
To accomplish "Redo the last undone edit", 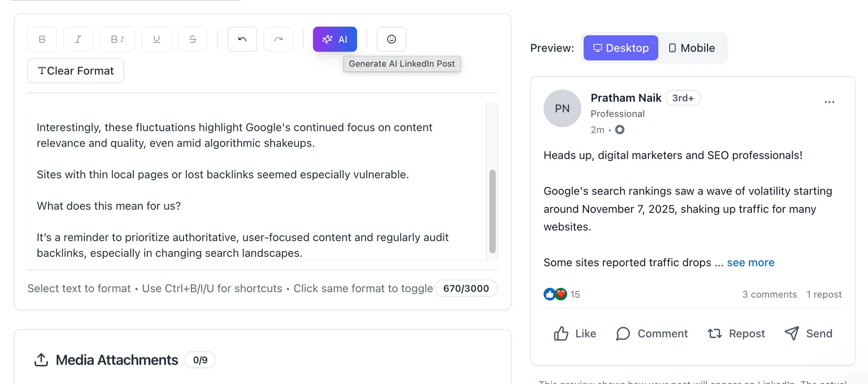I will (278, 39).
